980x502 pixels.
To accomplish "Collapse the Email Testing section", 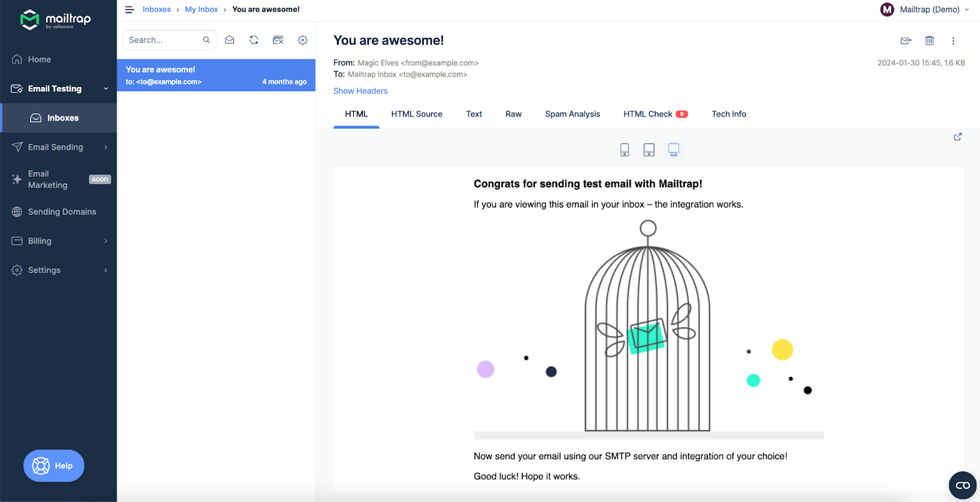I will click(x=106, y=89).
